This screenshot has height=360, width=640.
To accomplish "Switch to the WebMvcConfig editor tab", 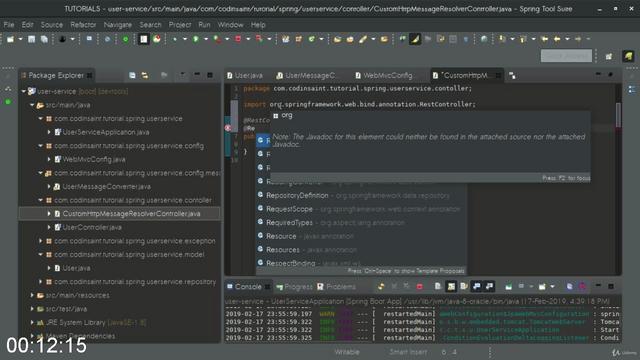I will tap(384, 76).
